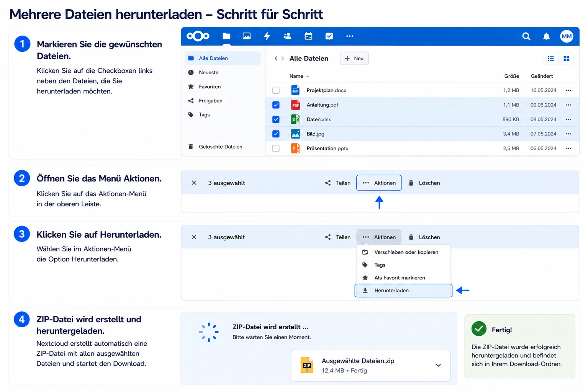Viewport: 588px width, 392px height.
Task: Click file name Anleitung.pdf
Action: pos(322,105)
